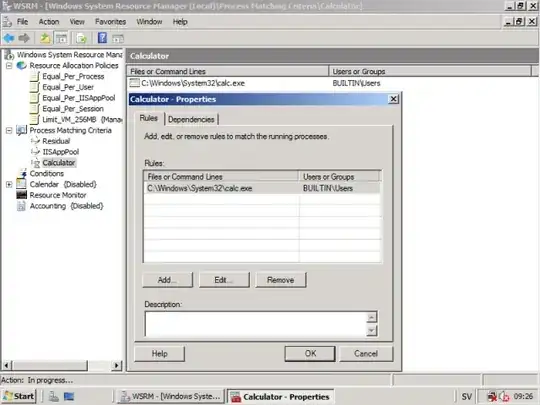The width and height of the screenshot is (540, 405).
Task: Click the Show Desktop quick launch icon
Action: 69,396
